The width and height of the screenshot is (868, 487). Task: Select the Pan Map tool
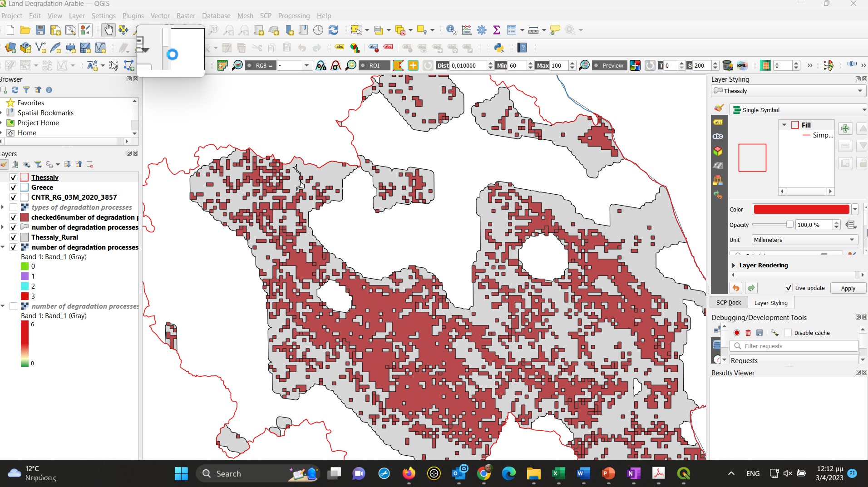(x=108, y=30)
